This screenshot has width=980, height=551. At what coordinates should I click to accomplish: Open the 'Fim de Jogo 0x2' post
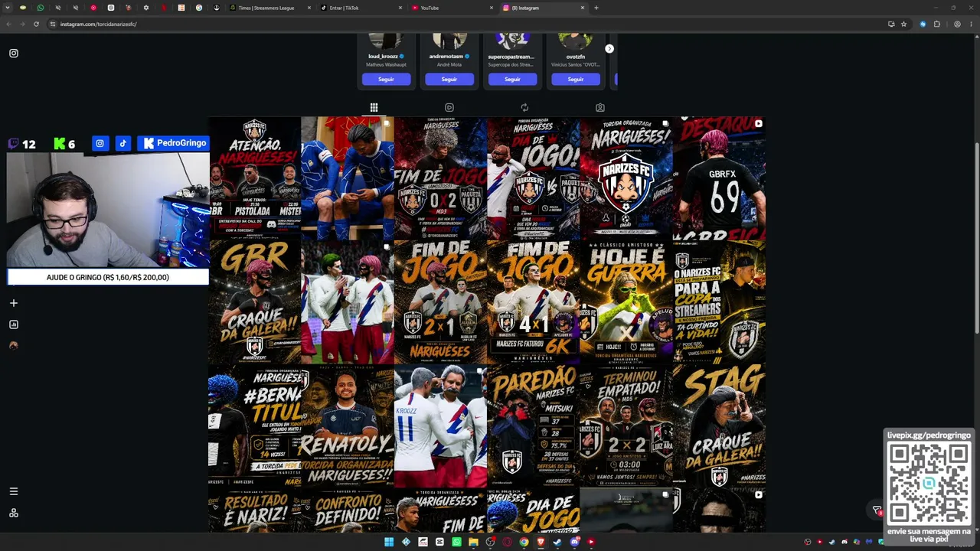pos(440,178)
